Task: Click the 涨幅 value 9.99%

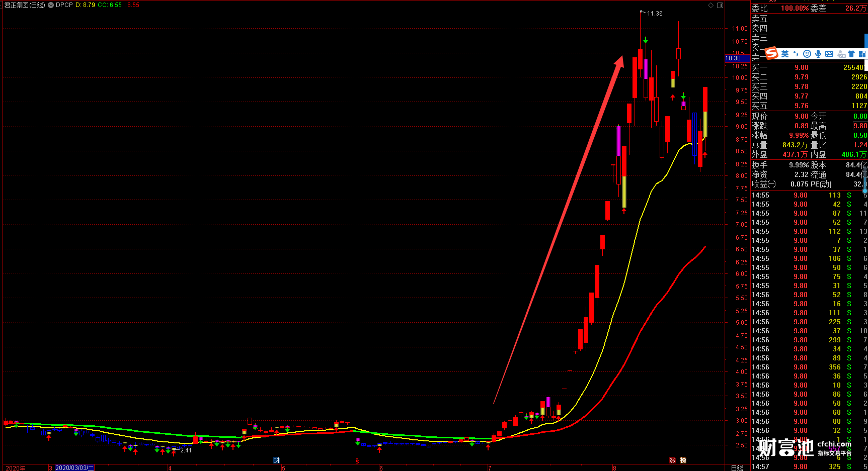Action: (x=799, y=136)
